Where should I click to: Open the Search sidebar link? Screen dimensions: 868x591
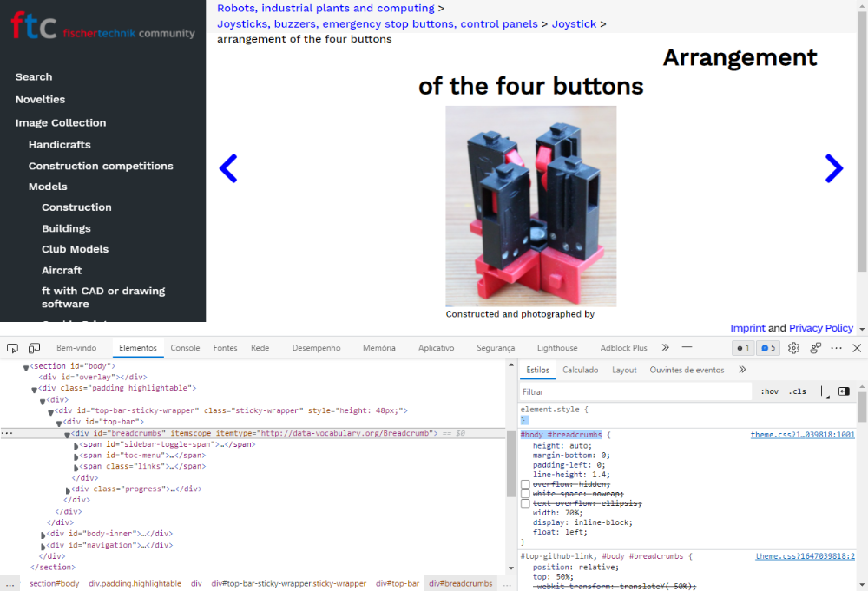pos(34,77)
